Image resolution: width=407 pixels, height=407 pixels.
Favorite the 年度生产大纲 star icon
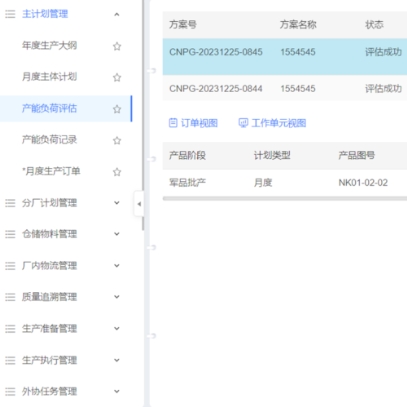(117, 46)
